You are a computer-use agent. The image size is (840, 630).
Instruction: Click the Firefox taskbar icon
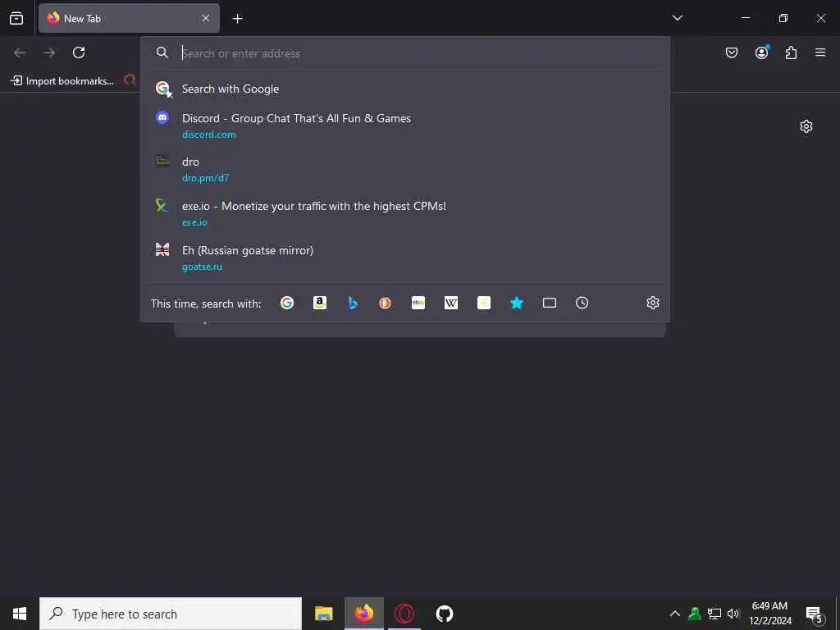coord(363,614)
